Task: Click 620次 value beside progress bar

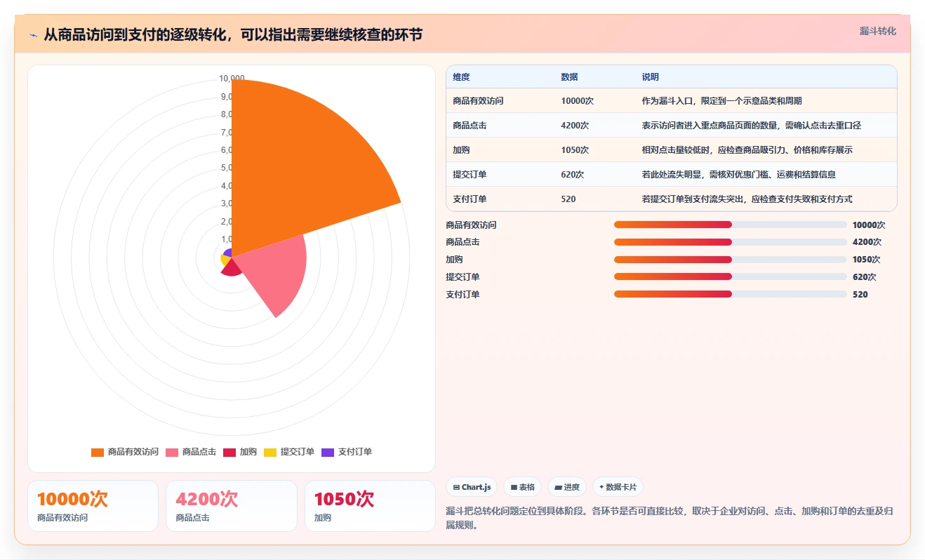Action: tap(864, 277)
